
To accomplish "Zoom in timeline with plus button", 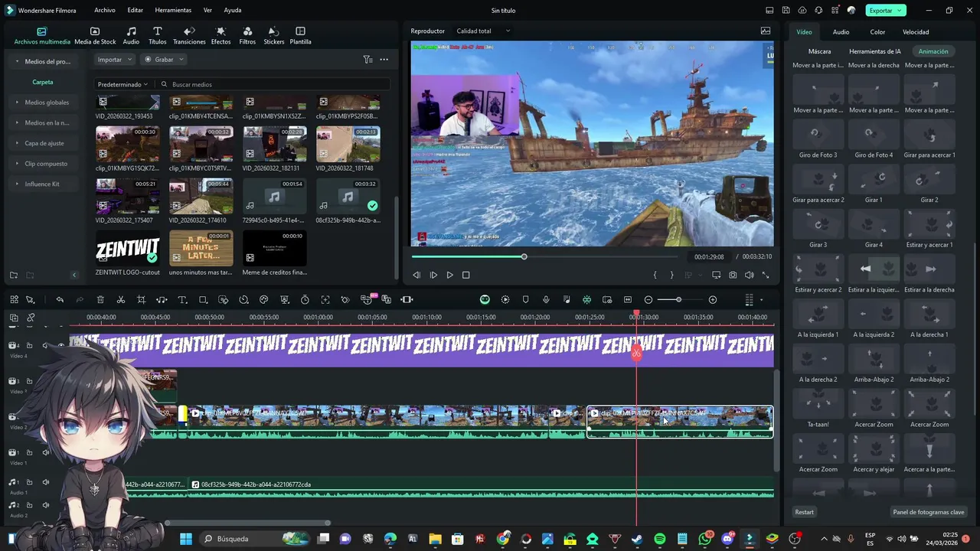I will (x=713, y=299).
